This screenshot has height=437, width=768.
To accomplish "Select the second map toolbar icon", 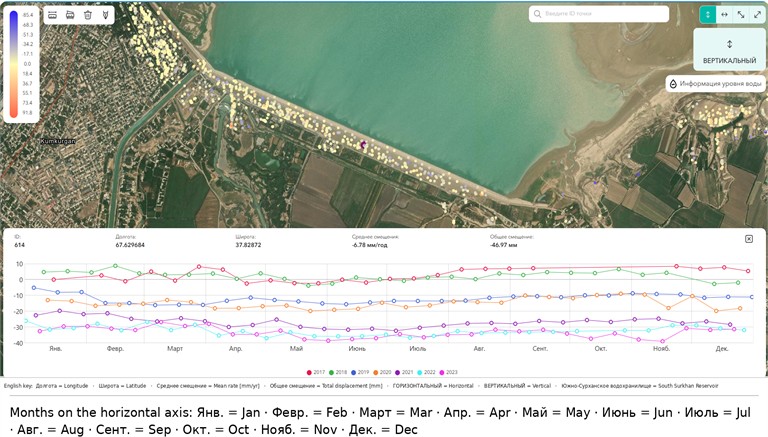I will [x=70, y=15].
